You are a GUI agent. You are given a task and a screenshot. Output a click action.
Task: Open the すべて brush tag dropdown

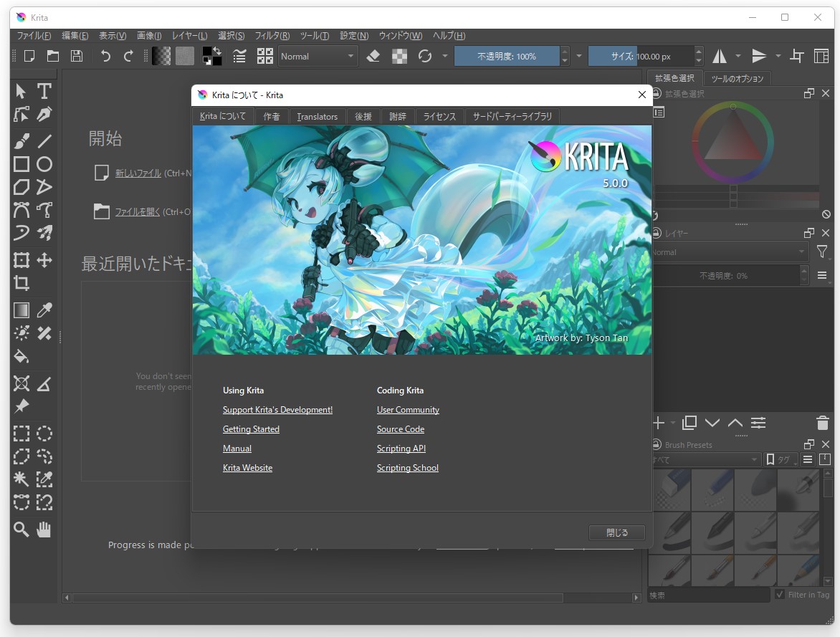(x=706, y=459)
